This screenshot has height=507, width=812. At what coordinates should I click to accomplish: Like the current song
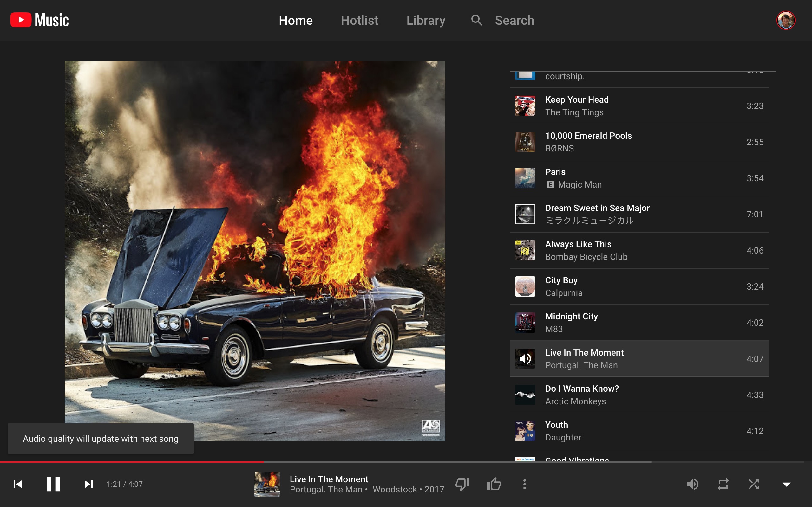point(494,484)
